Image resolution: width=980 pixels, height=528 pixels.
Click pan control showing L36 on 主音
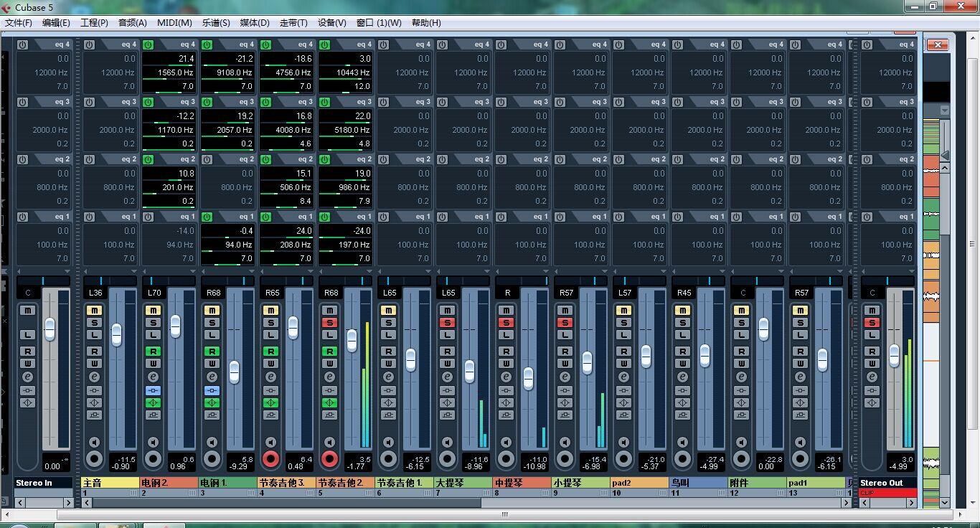[95, 293]
